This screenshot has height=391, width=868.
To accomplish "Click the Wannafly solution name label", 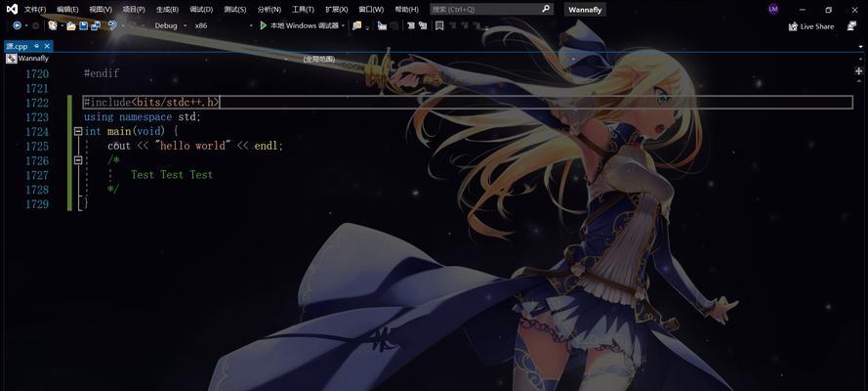I will pyautogui.click(x=586, y=10).
